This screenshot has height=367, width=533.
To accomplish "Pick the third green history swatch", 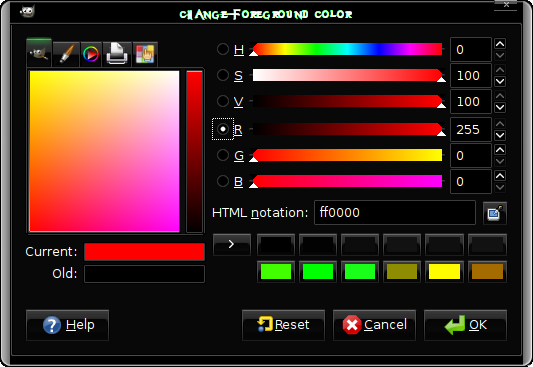I will coord(360,272).
